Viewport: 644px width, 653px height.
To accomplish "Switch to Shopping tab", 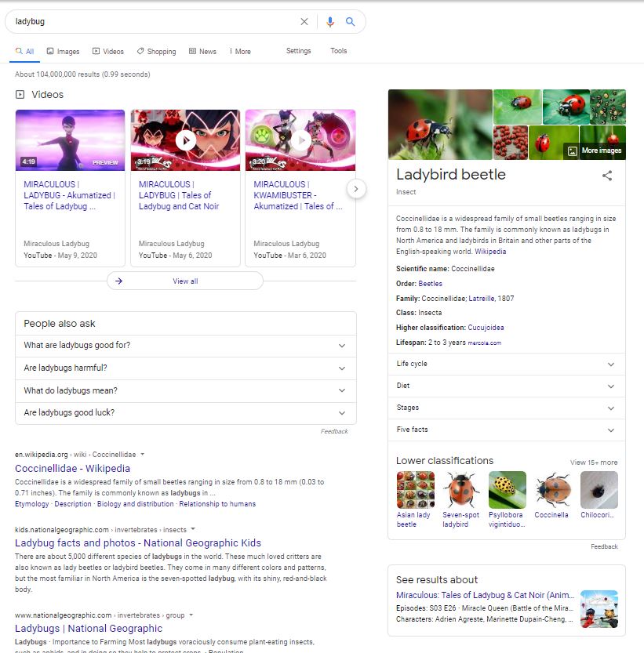I will click(x=156, y=51).
